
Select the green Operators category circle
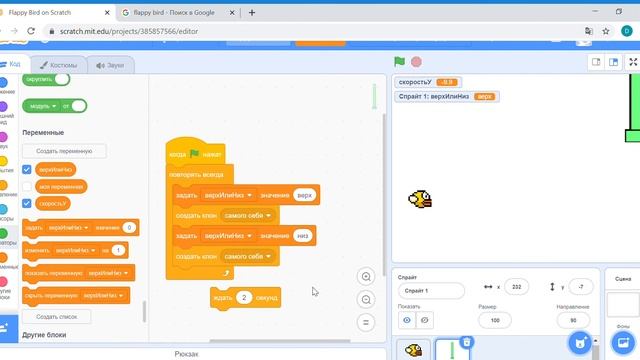[x=3, y=233]
